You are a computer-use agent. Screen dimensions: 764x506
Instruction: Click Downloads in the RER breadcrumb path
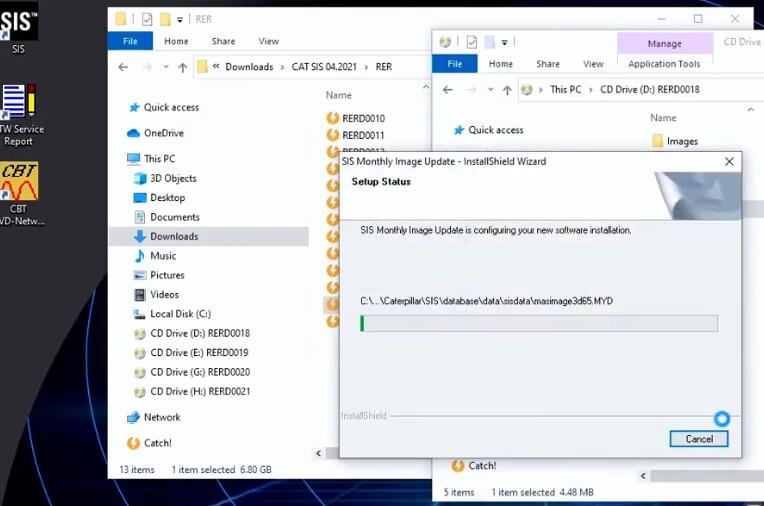(249, 67)
